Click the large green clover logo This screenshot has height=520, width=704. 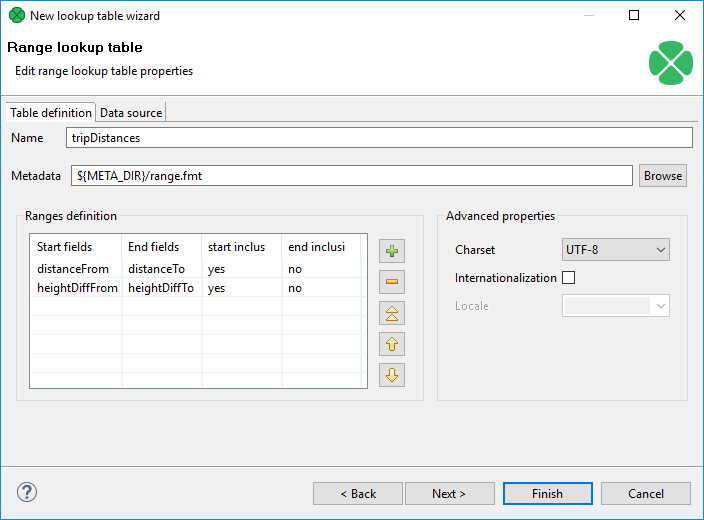[670, 62]
